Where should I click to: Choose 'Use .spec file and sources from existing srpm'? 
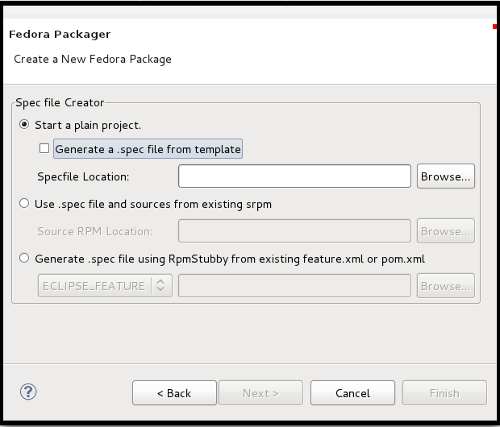[24, 203]
